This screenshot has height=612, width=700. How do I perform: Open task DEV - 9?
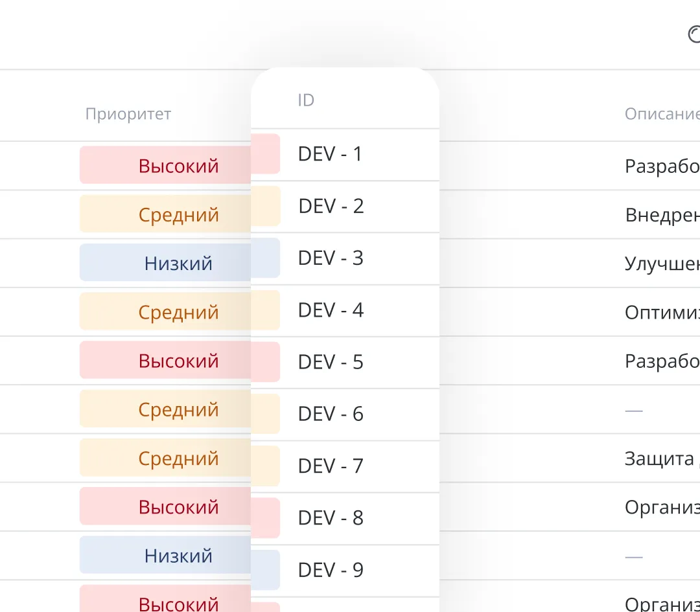(330, 570)
